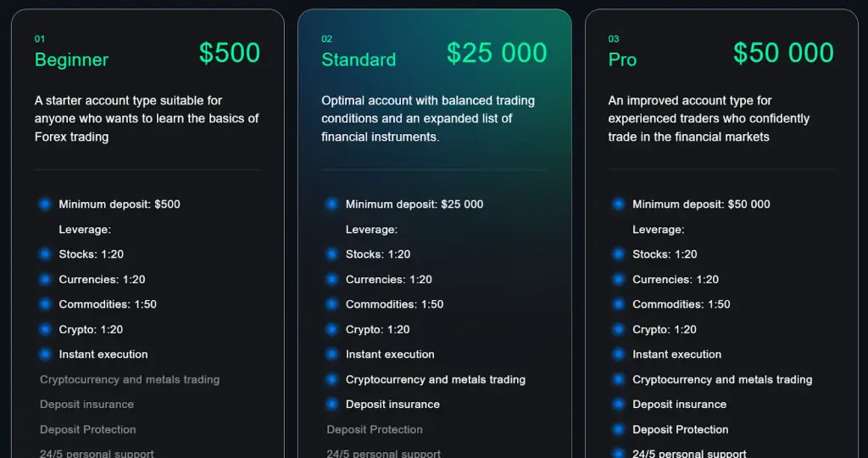Click the Standard account description text
The width and height of the screenshot is (868, 458).
(428, 119)
